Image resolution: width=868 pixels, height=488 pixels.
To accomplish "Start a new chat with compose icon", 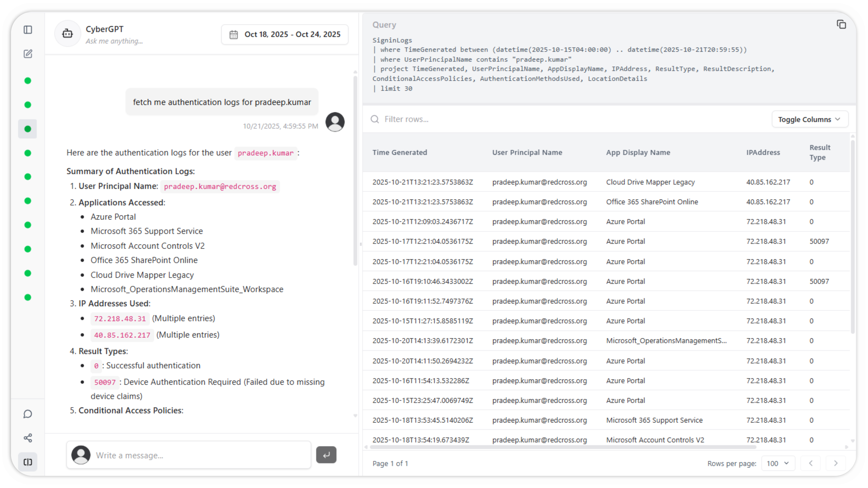I will [x=28, y=54].
